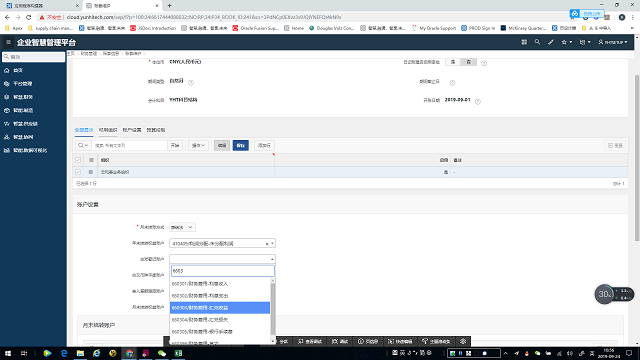Click the floating circular speed widget

pos(604,294)
